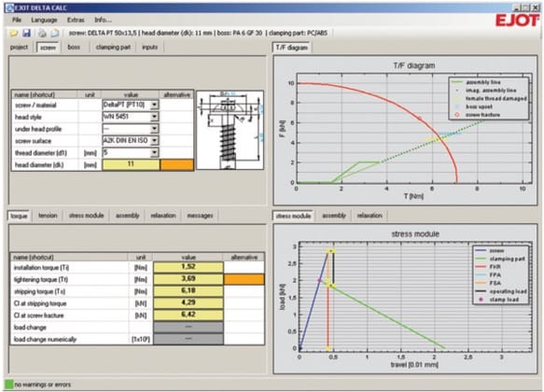Switch to the torque tab
Viewport: 544px width, 392px height.
tap(19, 216)
